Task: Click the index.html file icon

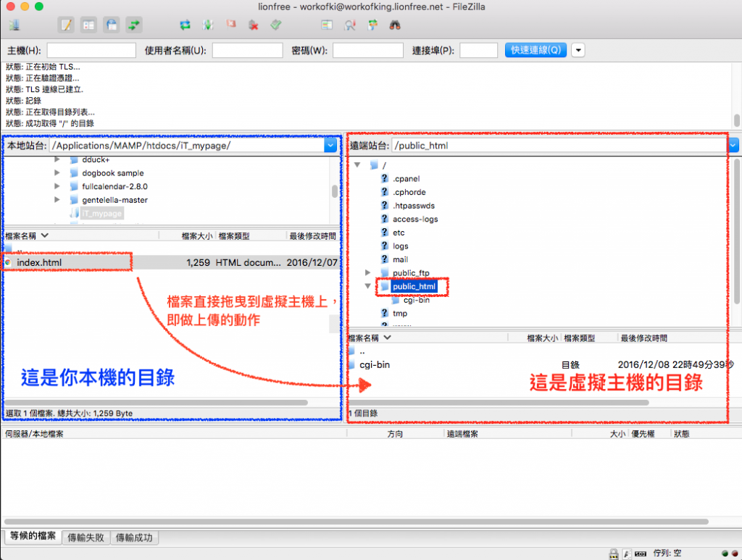Action: coord(8,262)
